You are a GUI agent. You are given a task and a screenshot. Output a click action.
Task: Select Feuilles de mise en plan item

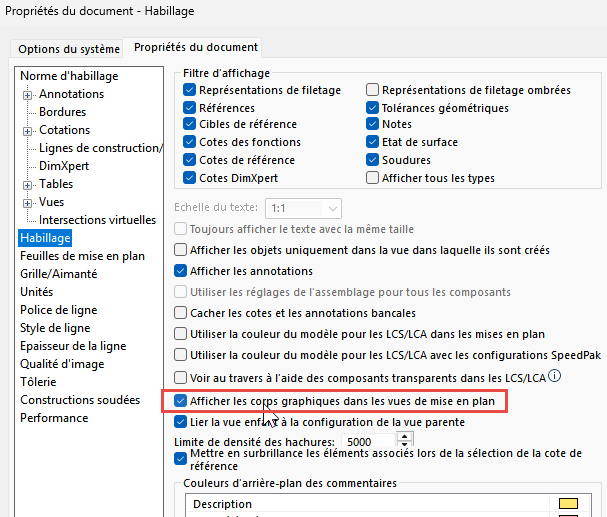coord(82,256)
